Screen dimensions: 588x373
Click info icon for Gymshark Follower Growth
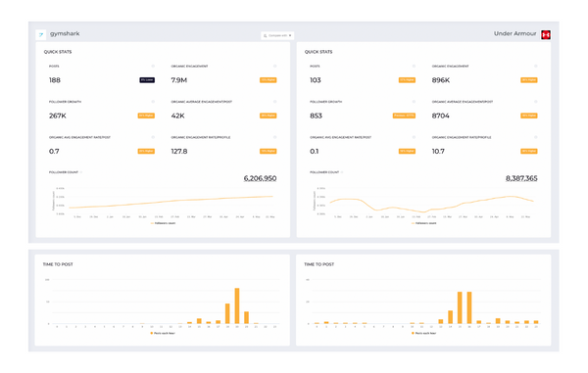click(x=153, y=102)
